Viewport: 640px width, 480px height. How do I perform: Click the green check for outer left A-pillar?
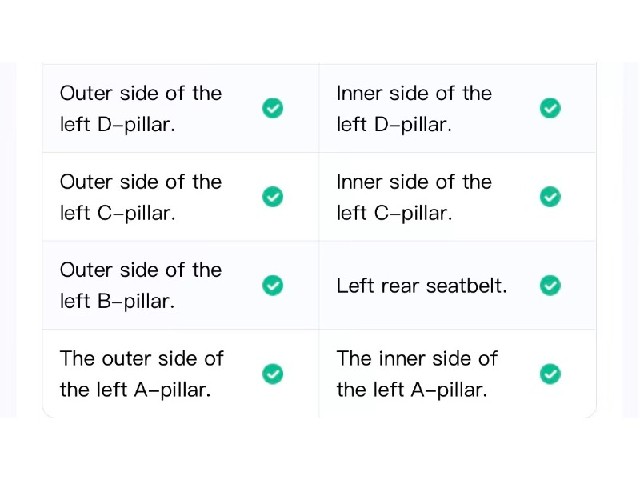pyautogui.click(x=272, y=373)
